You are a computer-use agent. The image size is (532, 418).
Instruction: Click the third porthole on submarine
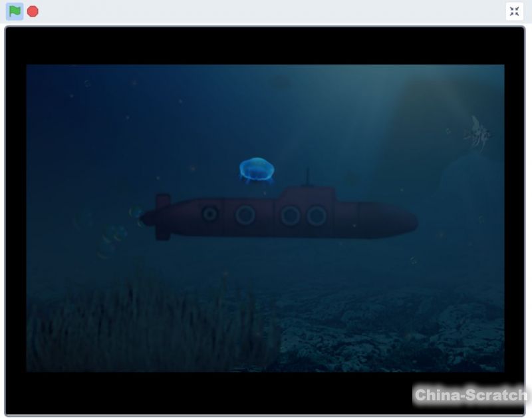click(290, 215)
